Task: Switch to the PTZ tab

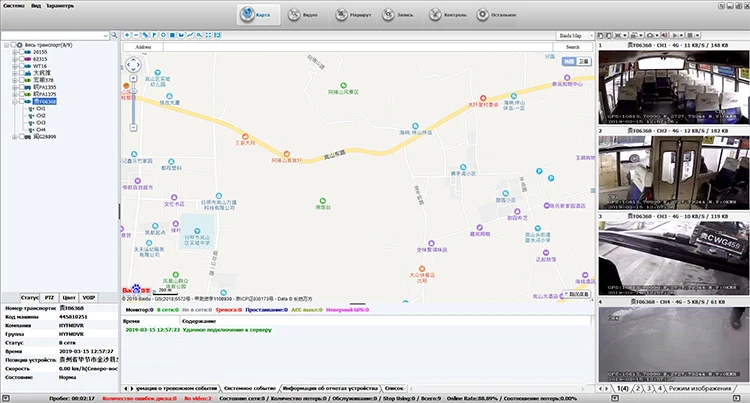Action: click(49, 297)
